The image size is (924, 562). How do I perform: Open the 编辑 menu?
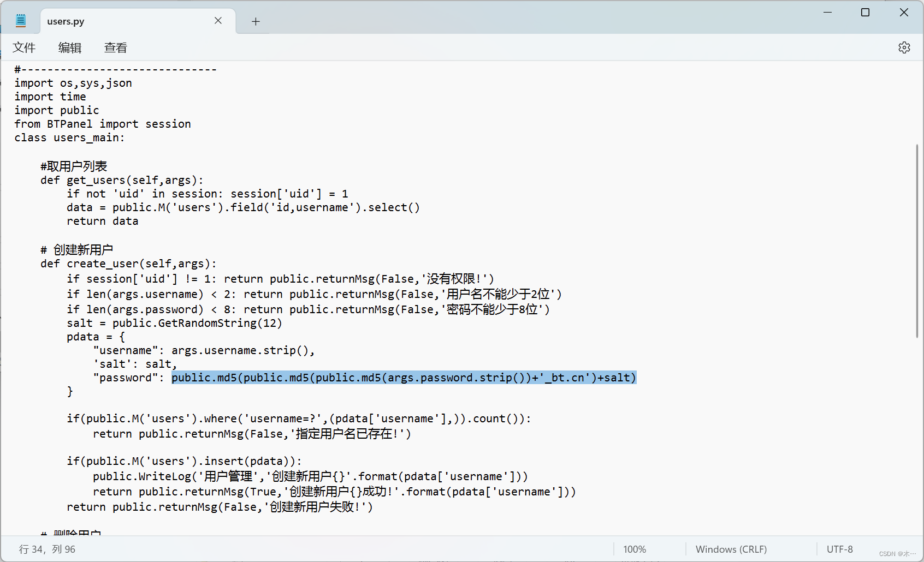(x=69, y=48)
